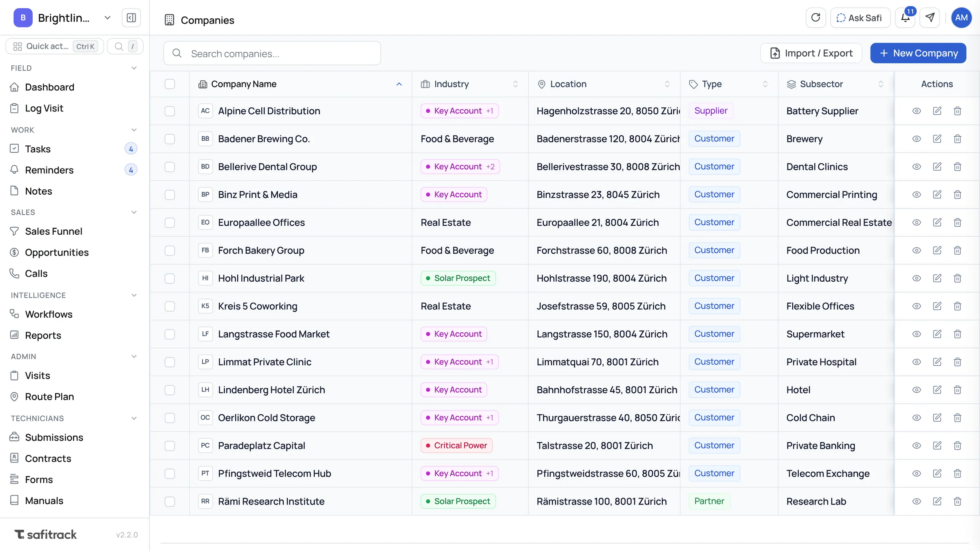Click the New Company button

coord(918,53)
